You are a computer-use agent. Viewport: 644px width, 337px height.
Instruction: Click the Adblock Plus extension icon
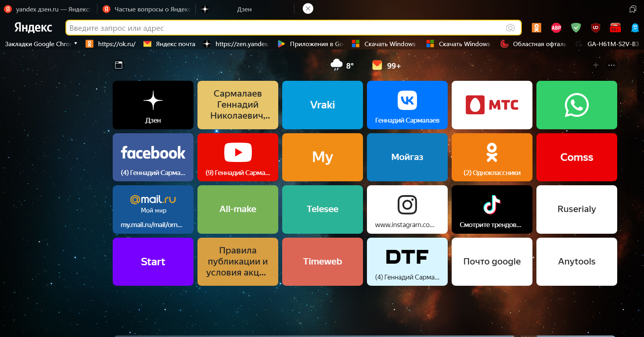(x=556, y=28)
